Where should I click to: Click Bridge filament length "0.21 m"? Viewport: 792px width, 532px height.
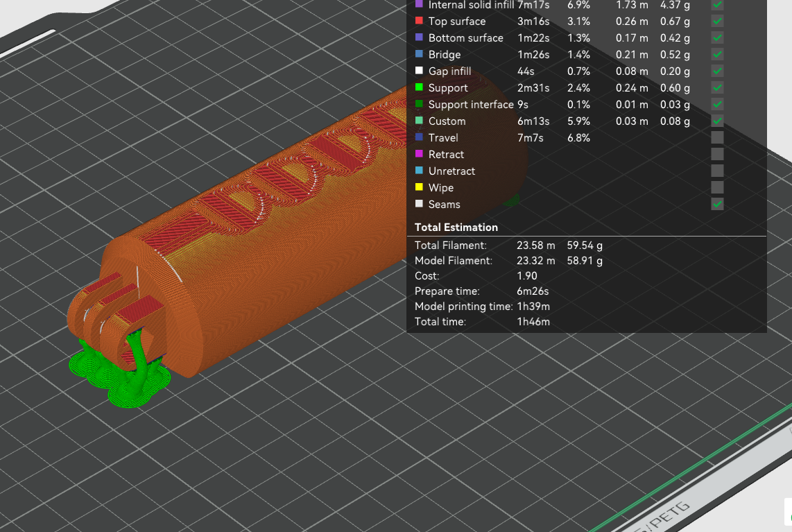point(632,55)
